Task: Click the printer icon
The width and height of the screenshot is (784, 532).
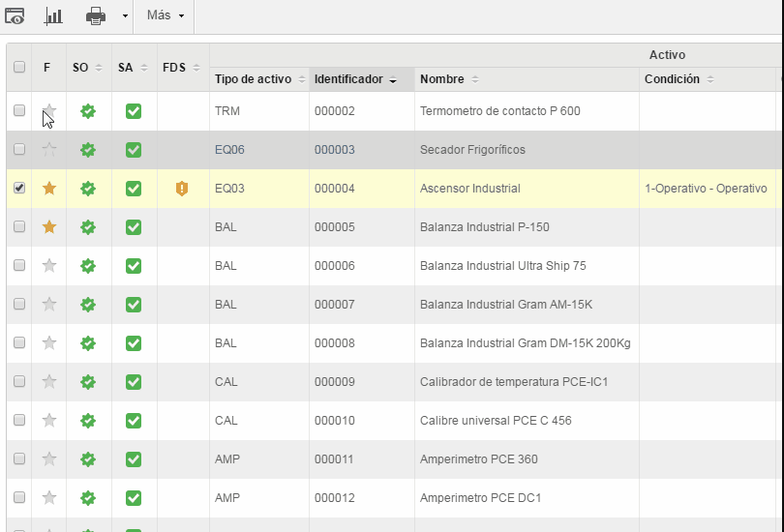Action: click(96, 16)
